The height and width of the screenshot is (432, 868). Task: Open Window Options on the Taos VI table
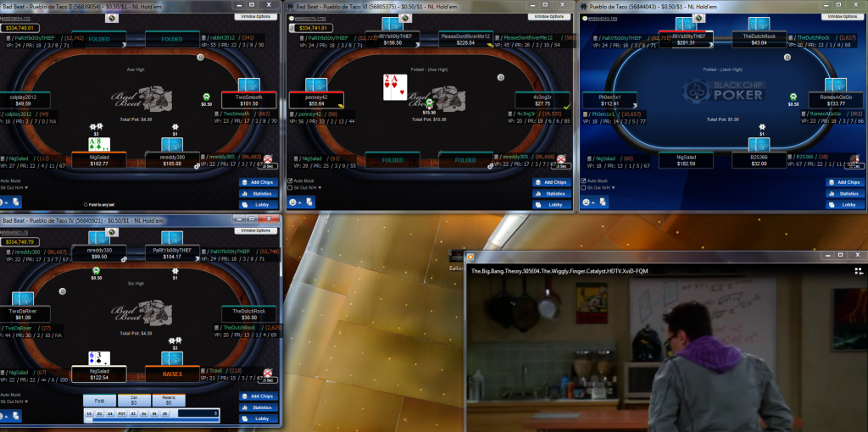click(548, 16)
